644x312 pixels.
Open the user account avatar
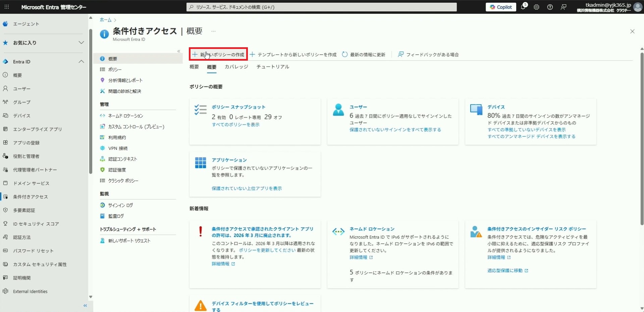coord(637,7)
